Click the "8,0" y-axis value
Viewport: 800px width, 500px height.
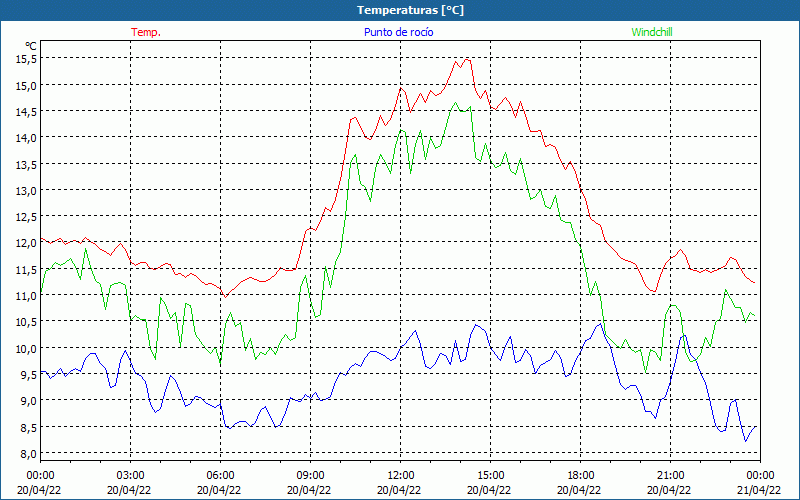[28, 454]
